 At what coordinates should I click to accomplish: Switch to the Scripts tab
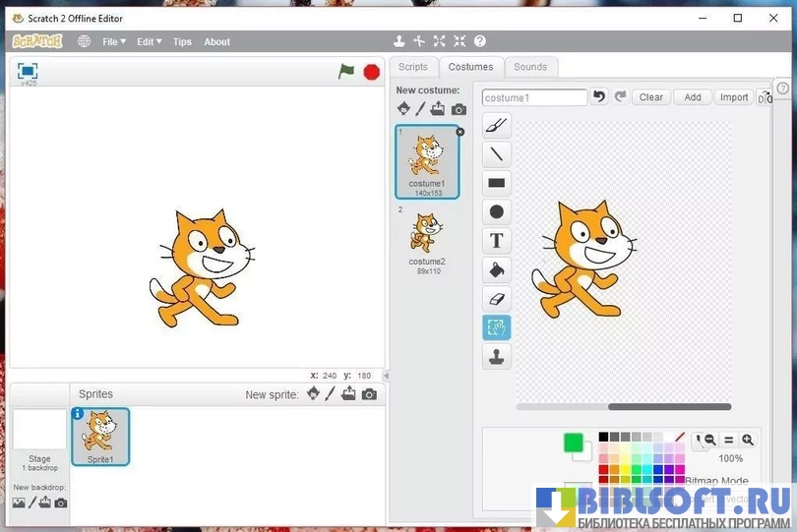tap(413, 67)
